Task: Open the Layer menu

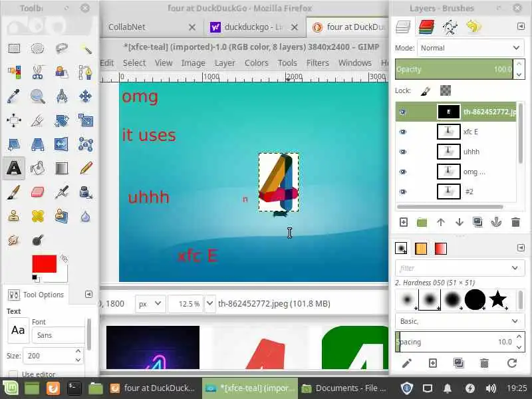Action: pos(225,63)
